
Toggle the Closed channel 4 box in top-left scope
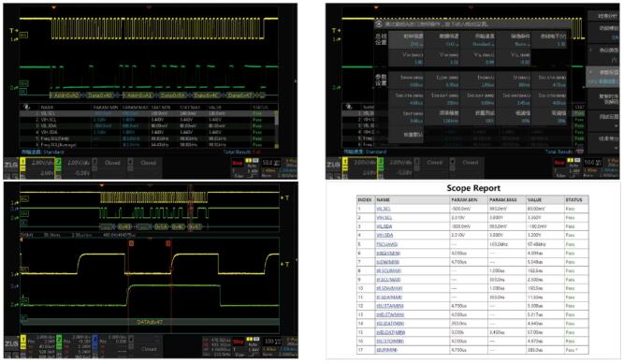tap(144, 168)
